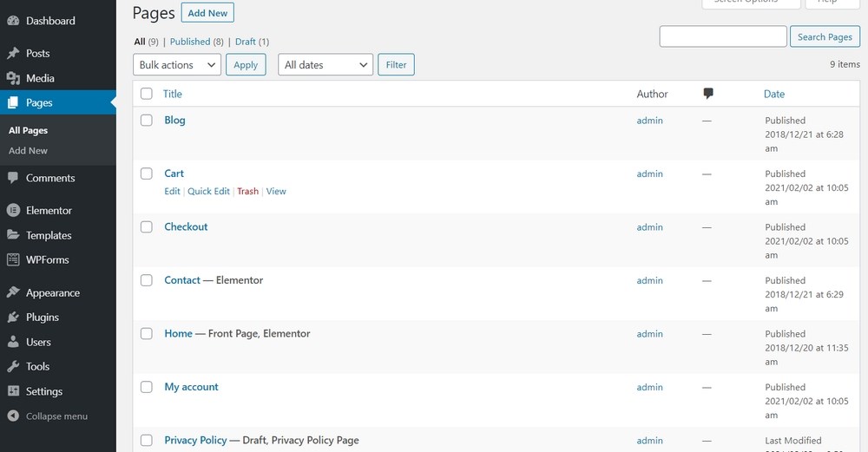Check the box for the Blog page

point(146,120)
